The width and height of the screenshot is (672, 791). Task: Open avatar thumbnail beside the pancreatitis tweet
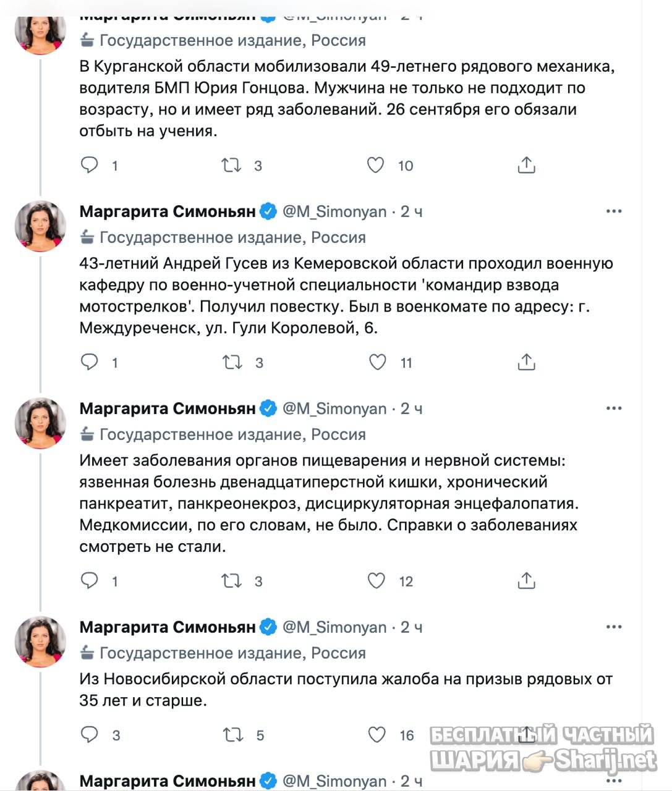click(40, 423)
